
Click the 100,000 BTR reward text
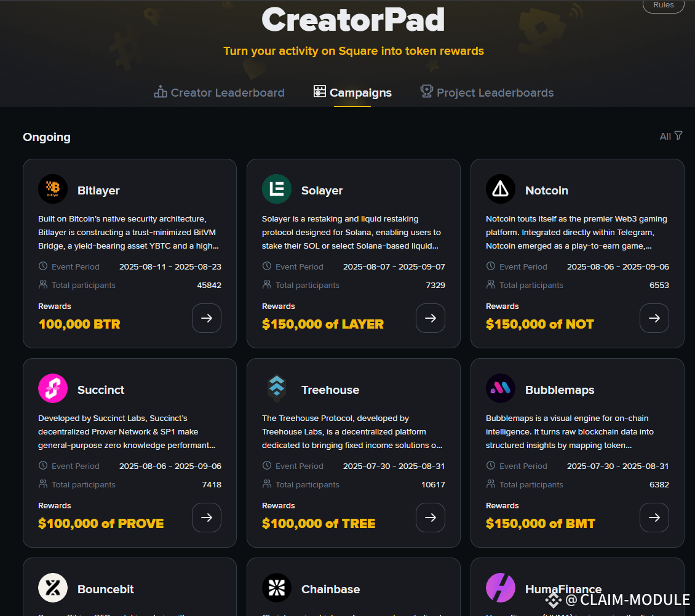click(x=79, y=324)
